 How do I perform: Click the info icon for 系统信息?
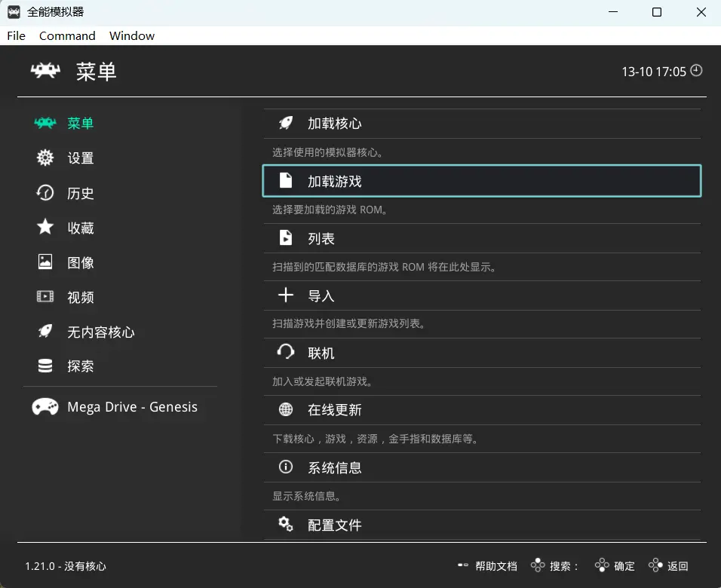click(x=286, y=467)
